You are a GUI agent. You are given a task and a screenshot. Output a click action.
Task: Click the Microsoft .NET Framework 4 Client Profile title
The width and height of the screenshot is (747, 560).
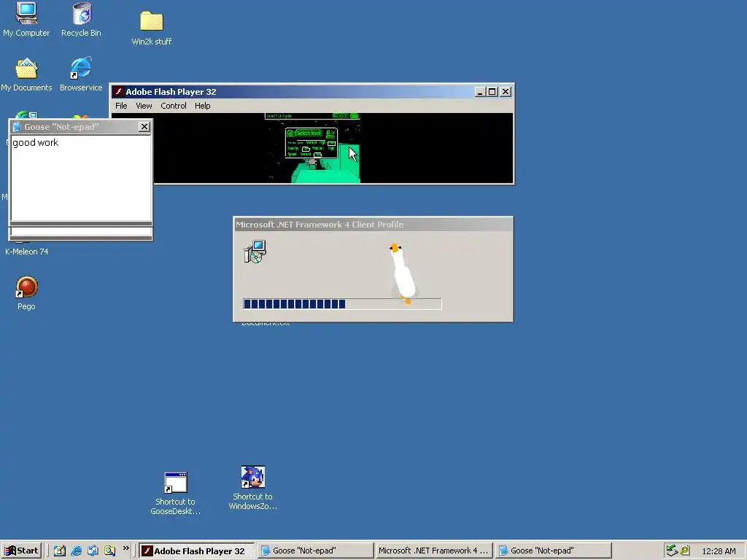[x=320, y=225]
